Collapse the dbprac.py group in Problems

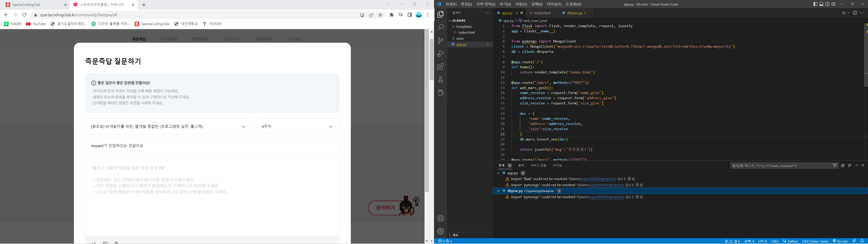tap(498, 191)
